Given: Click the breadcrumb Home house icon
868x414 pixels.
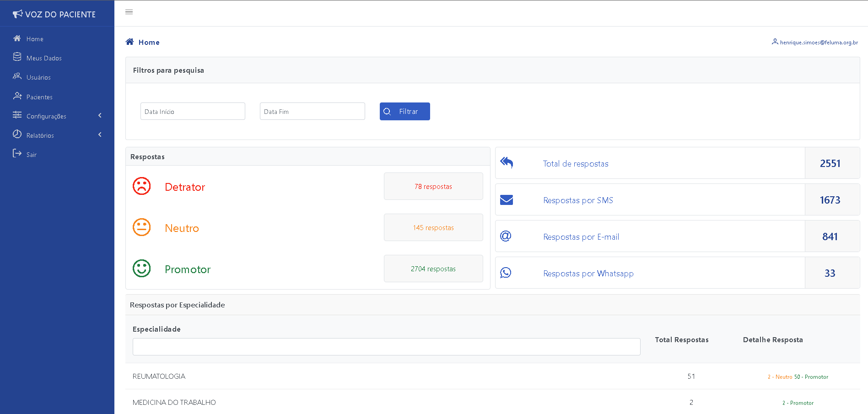Looking at the screenshot, I should coord(129,42).
